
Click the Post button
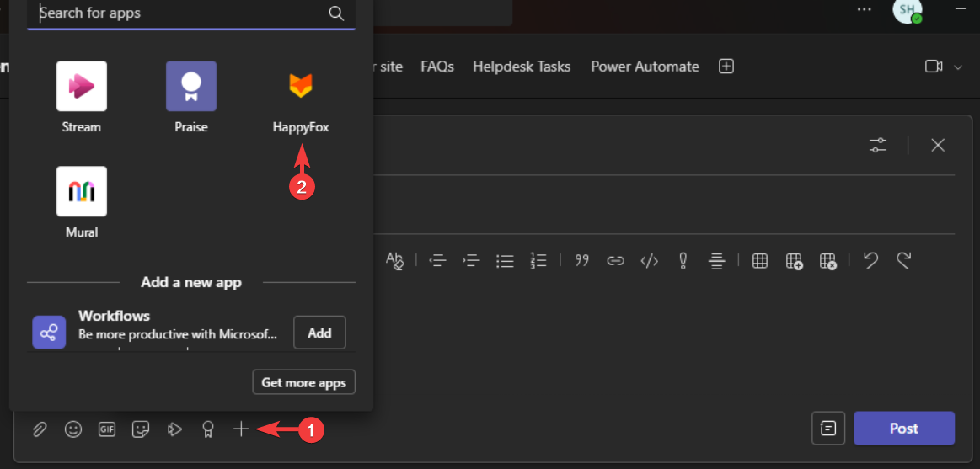click(x=904, y=429)
